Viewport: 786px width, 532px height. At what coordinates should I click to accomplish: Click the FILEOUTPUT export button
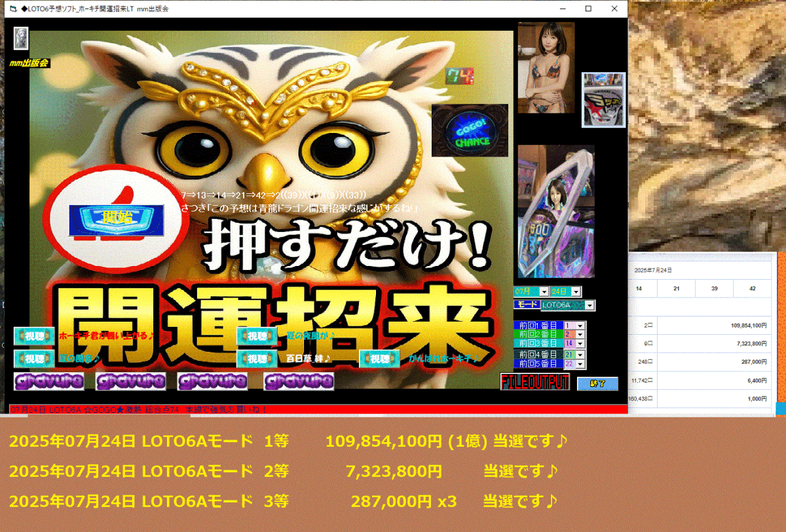pos(534,382)
